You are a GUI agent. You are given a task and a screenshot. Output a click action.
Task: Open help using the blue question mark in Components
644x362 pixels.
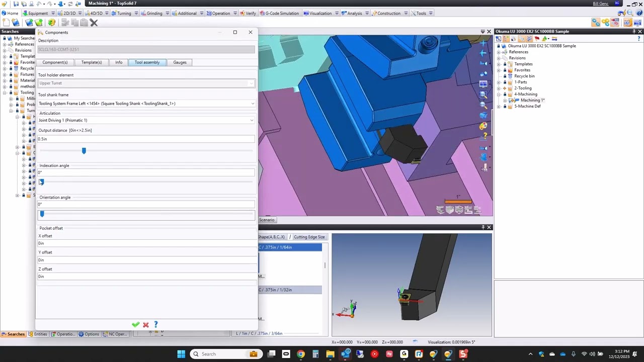point(156,325)
